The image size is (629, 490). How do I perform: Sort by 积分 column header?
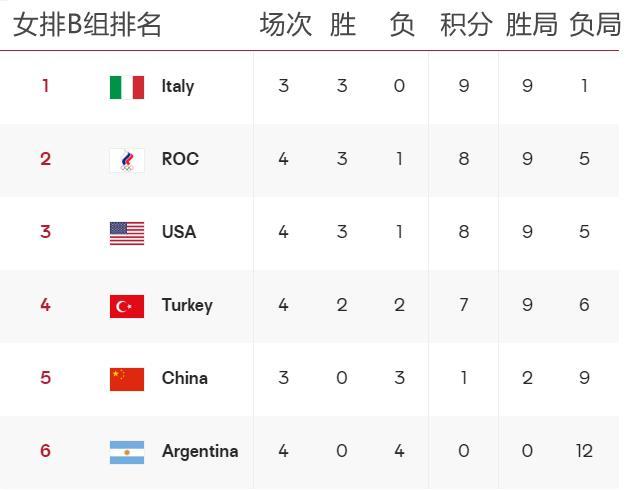(466, 25)
